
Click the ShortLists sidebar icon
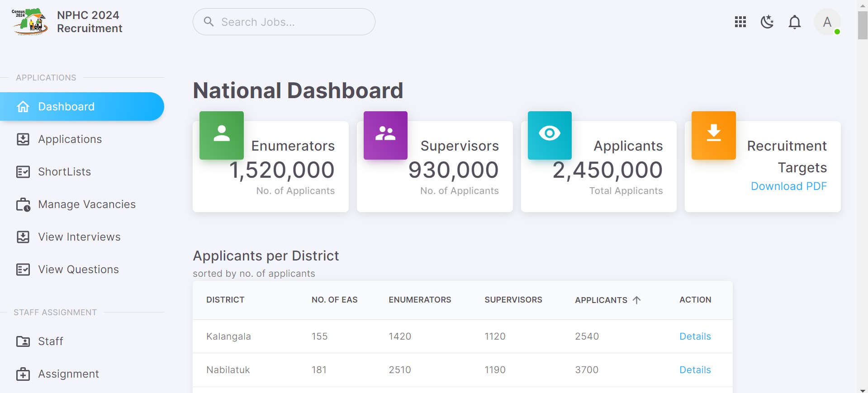point(23,172)
